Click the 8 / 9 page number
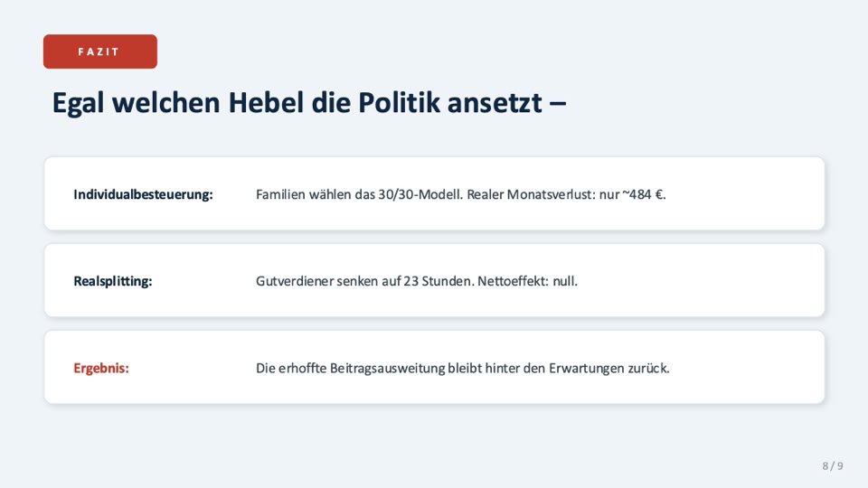868x488 pixels. [x=833, y=466]
